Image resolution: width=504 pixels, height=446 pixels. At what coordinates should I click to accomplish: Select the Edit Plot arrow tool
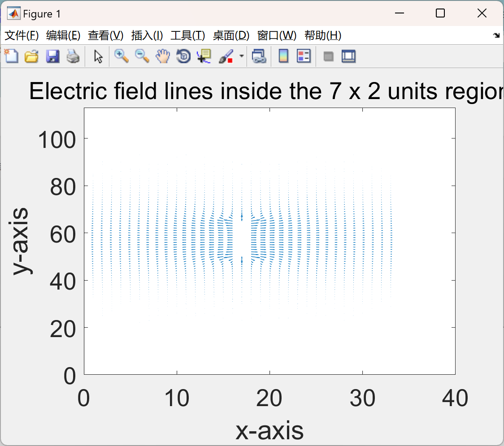[98, 56]
